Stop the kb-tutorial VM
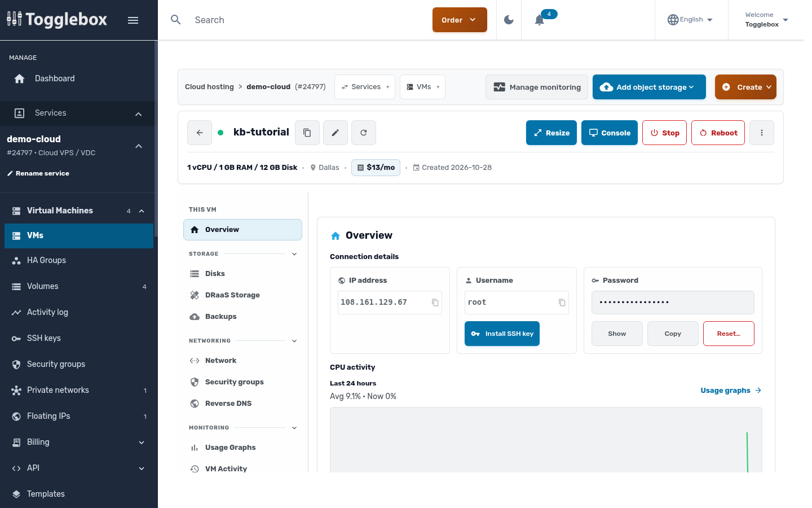Viewport: 812px width, 508px height. click(664, 133)
